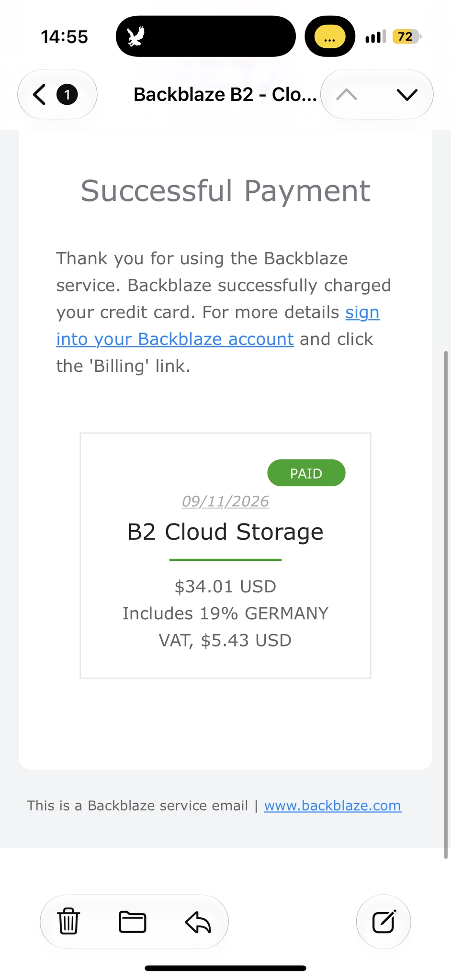Open the 'sign into your Backblaze account' link
The width and height of the screenshot is (451, 980).
click(218, 325)
